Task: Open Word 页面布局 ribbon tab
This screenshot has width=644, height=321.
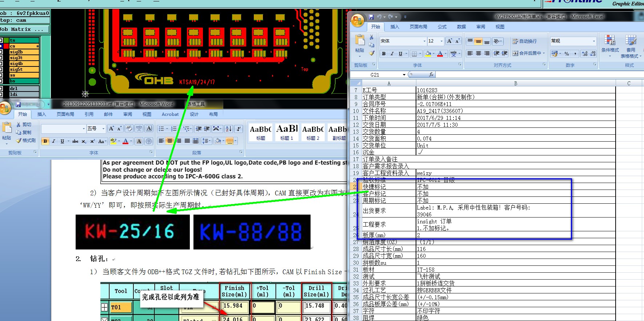Action: point(65,114)
